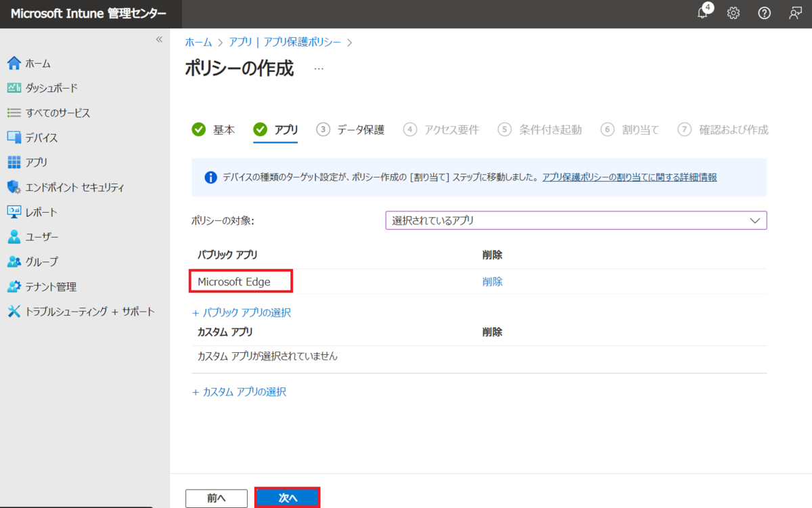Click the blue info icon in banner

pos(210,177)
